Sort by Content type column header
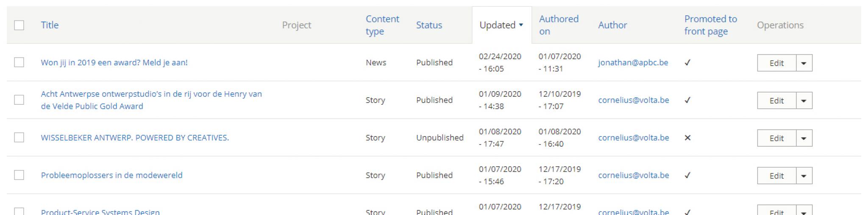Image resolution: width=868 pixels, height=215 pixels. [x=382, y=25]
